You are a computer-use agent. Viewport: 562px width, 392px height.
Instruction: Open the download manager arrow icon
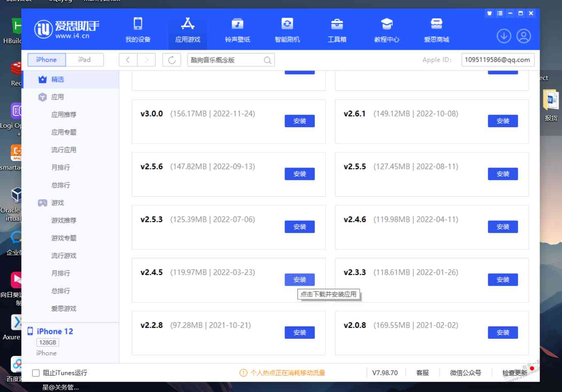504,36
